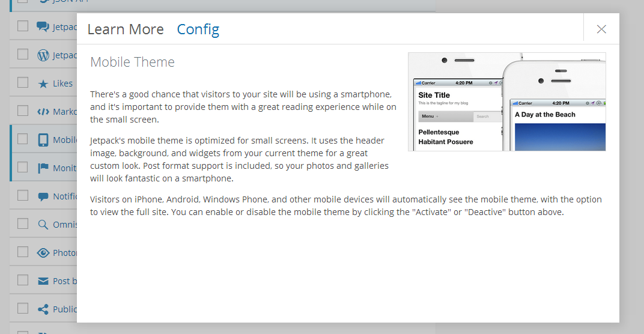Click the Monitor flag icon
644x334 pixels.
coord(43,168)
